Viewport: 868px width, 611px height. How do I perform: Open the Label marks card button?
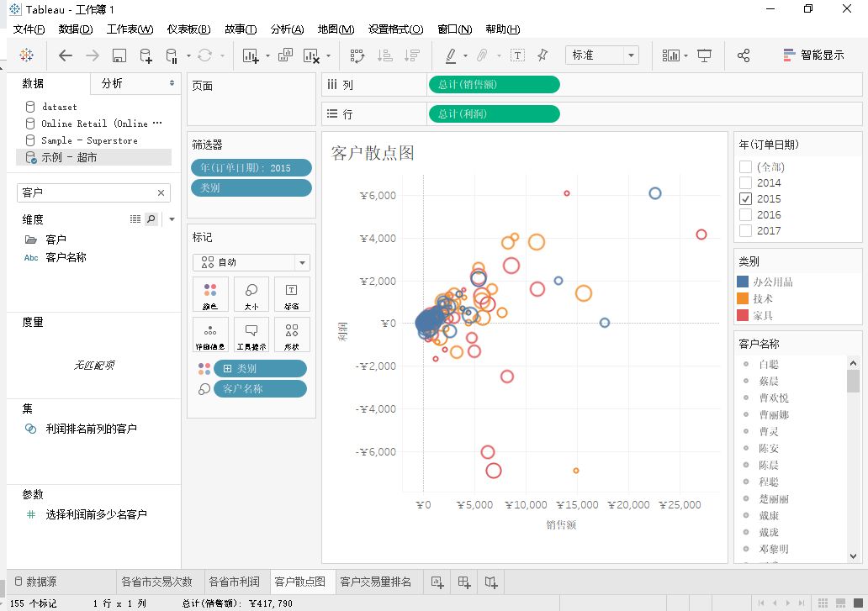click(292, 294)
